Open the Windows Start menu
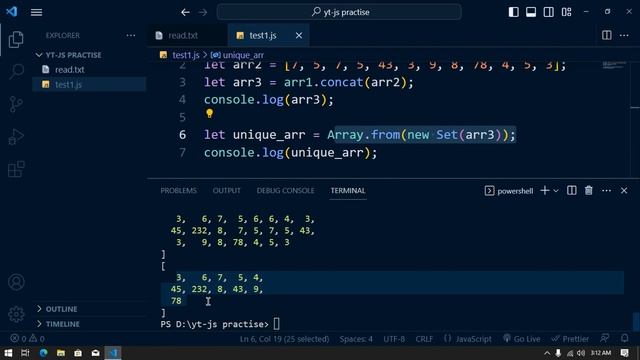Screen dimensions: 640x360 pos(8,353)
